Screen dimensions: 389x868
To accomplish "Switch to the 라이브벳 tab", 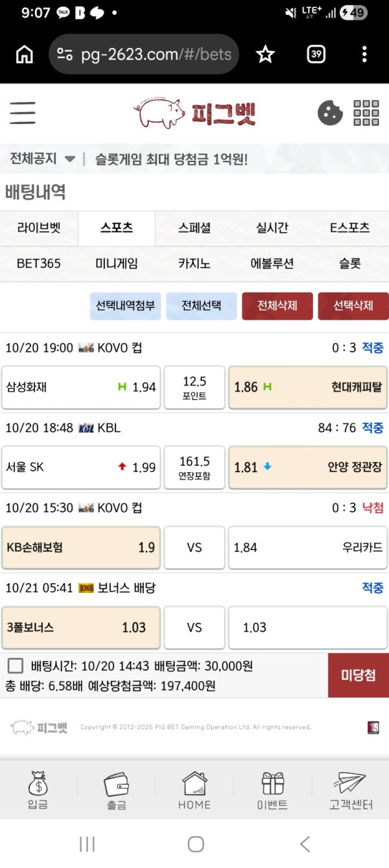I will click(39, 228).
